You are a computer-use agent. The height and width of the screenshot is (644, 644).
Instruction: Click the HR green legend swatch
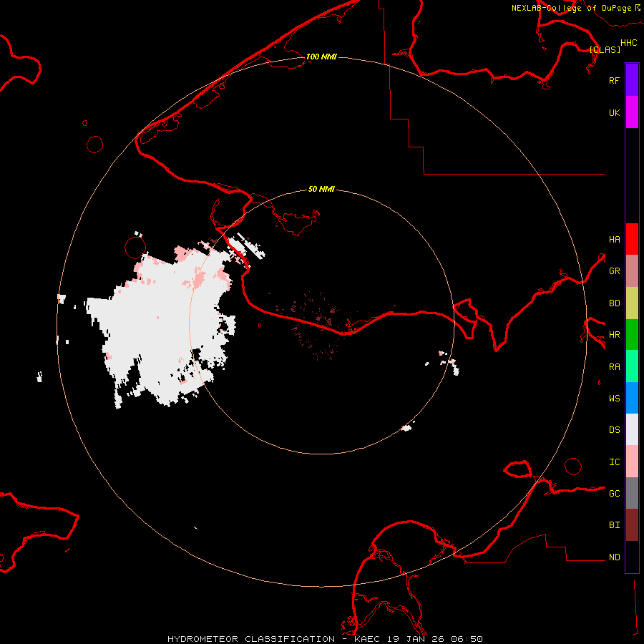tap(632, 335)
